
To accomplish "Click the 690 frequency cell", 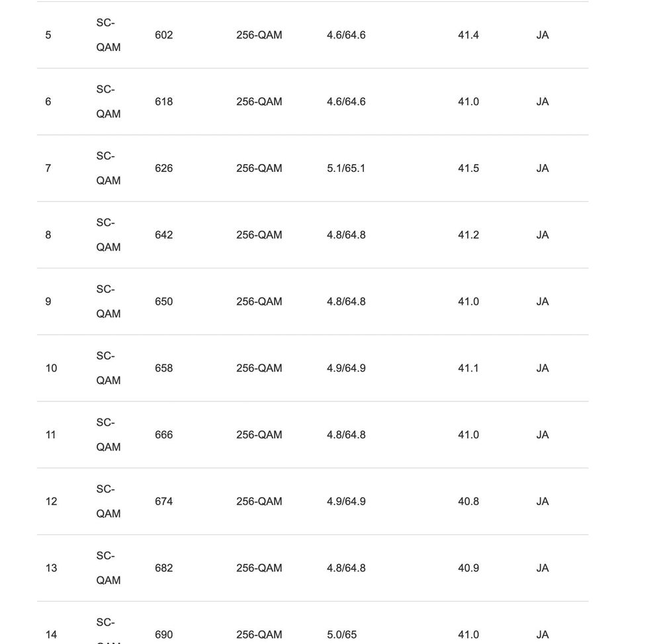I will pos(163,635).
